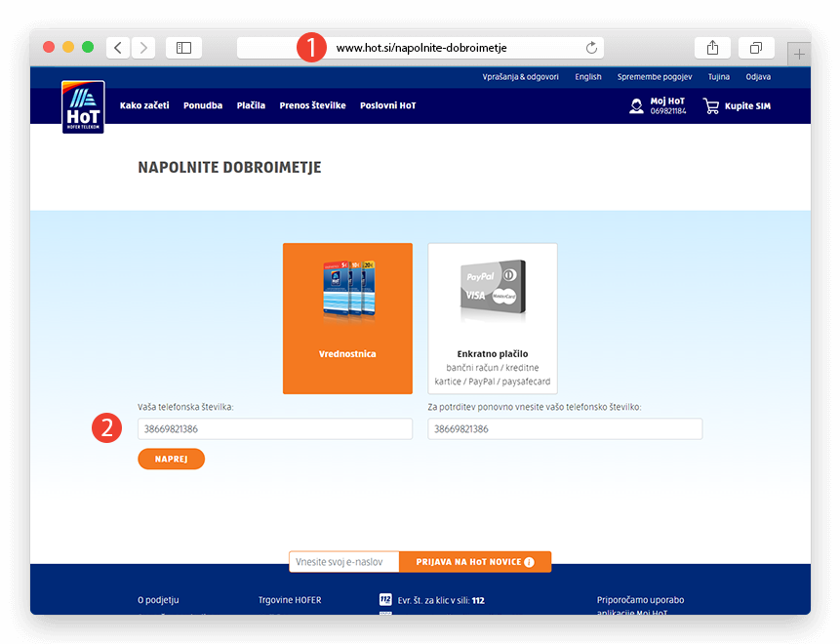Select the Enkratno plačilo payment option
Screen dimensions: 840x644
493,319
